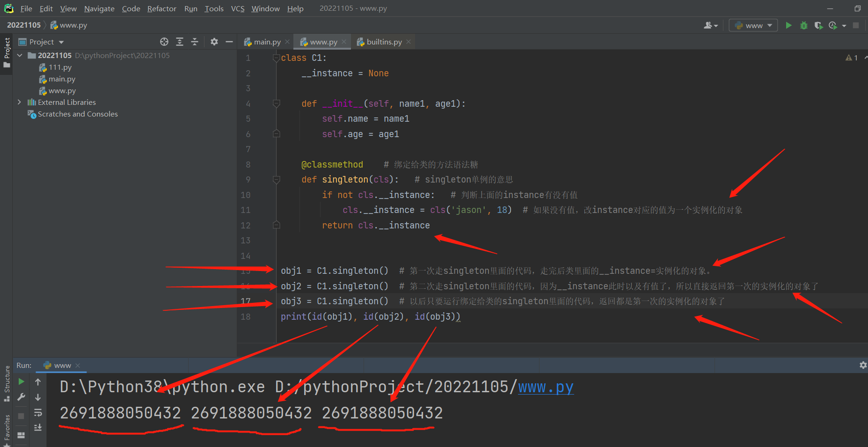
Task: Open the Help menu
Action: click(295, 8)
